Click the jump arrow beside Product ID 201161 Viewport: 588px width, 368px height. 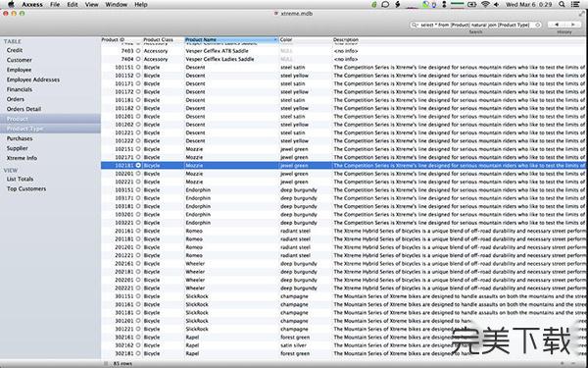coord(138,231)
